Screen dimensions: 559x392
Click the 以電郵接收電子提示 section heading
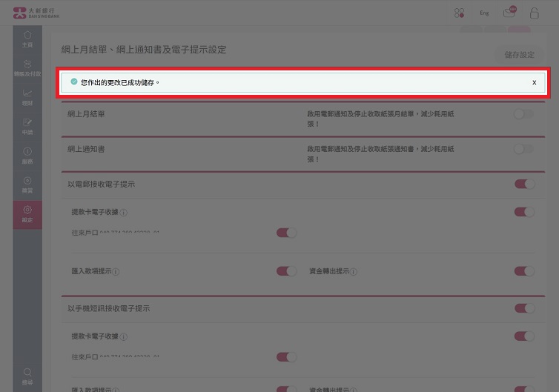(102, 185)
